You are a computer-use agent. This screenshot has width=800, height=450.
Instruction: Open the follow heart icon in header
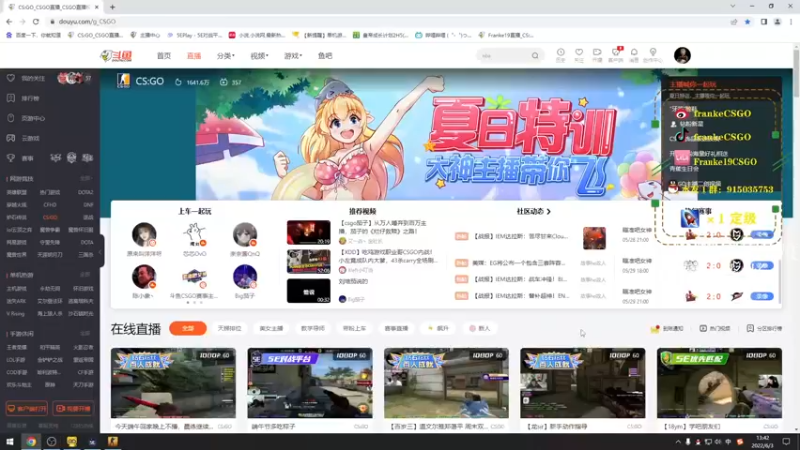click(x=579, y=55)
